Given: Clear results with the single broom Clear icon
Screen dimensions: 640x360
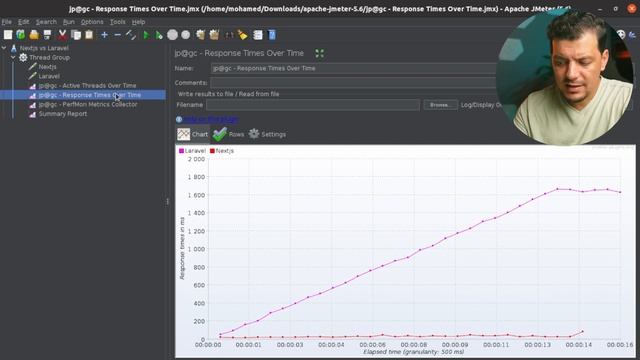Looking at the screenshot, I should tap(200, 35).
